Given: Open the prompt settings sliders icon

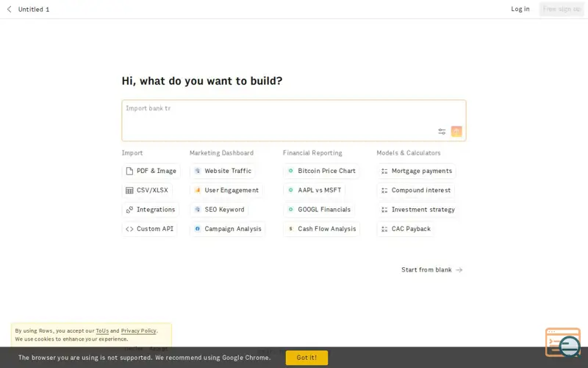Looking at the screenshot, I should click(442, 132).
